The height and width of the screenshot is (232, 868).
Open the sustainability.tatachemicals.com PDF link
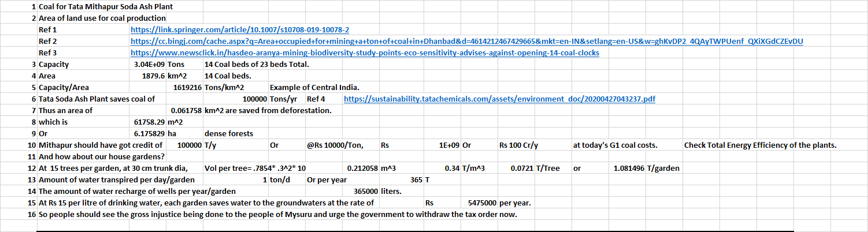(x=499, y=99)
